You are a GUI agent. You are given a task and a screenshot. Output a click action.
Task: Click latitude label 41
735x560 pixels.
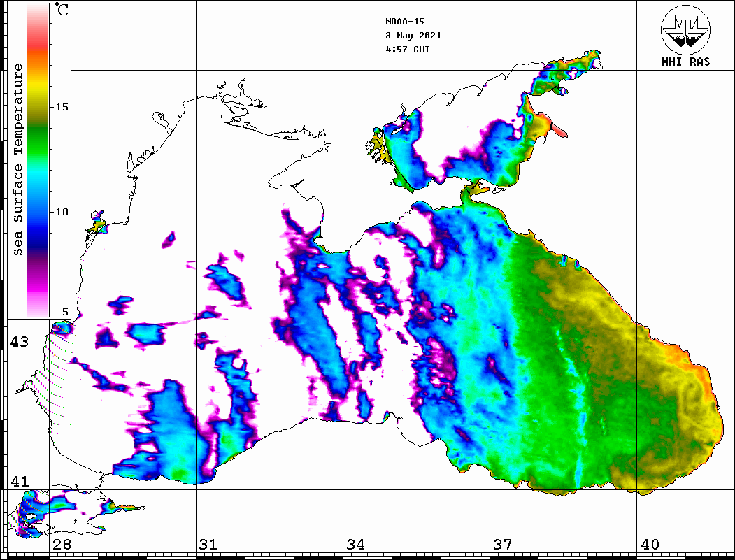pos(20,481)
